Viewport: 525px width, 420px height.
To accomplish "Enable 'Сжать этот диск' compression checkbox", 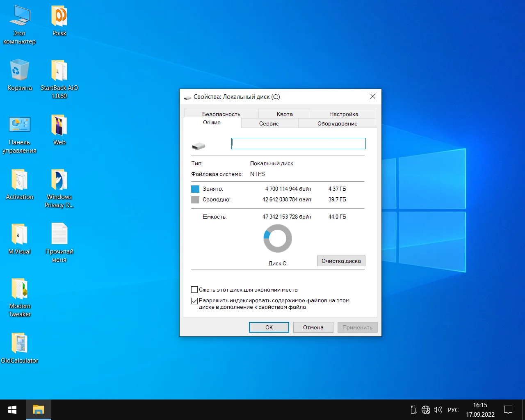I will [x=195, y=290].
